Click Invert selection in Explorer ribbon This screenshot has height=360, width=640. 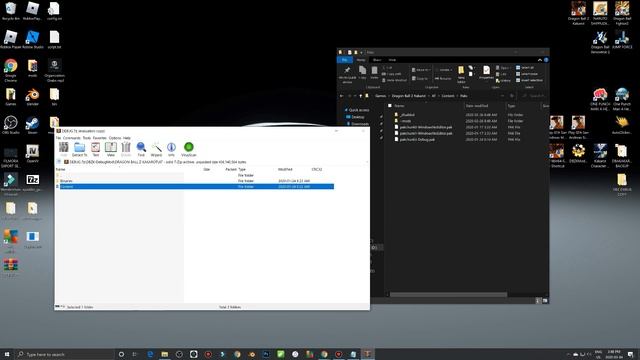click(529, 80)
